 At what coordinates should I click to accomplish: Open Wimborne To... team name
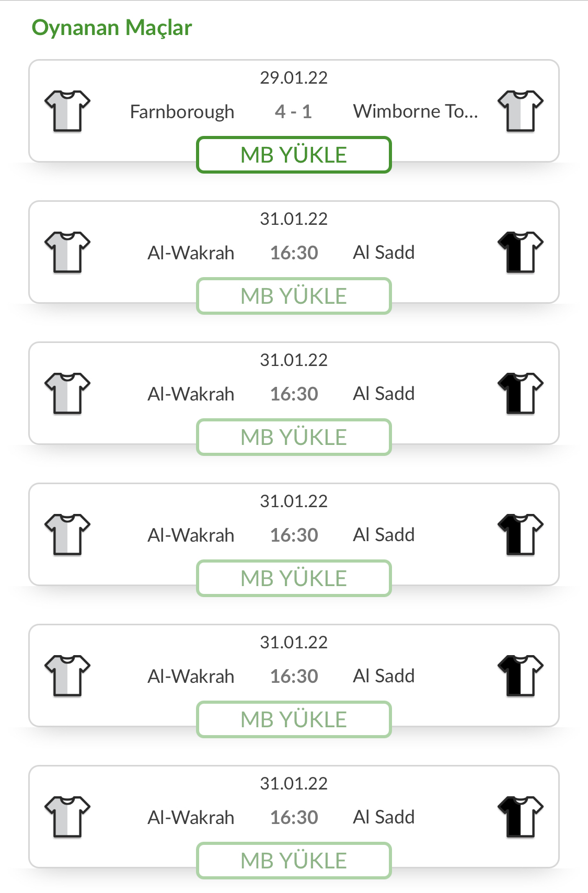tap(416, 111)
